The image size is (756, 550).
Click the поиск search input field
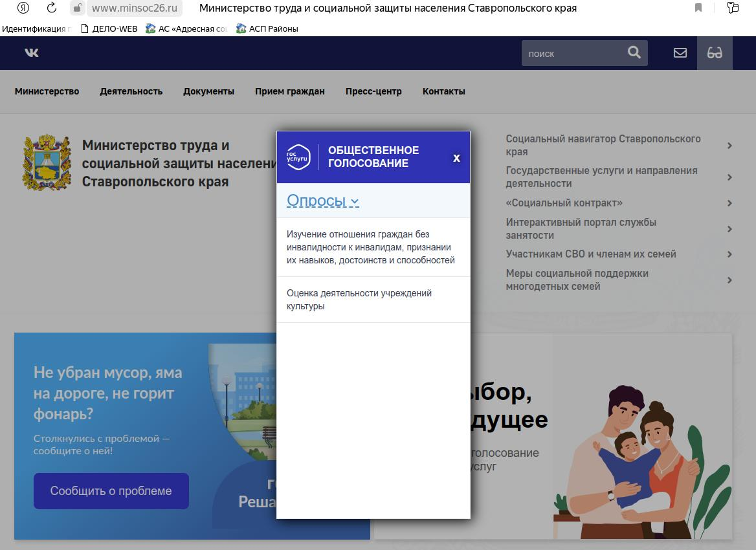[573, 54]
